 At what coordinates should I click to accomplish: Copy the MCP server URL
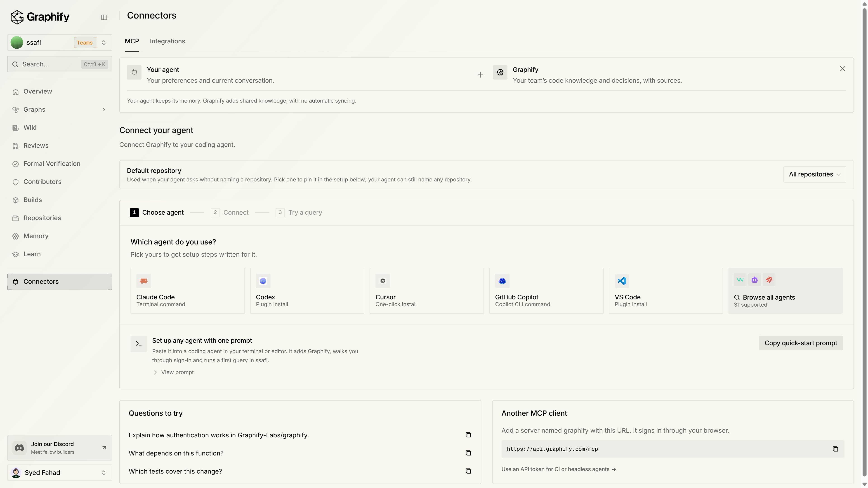(x=835, y=449)
